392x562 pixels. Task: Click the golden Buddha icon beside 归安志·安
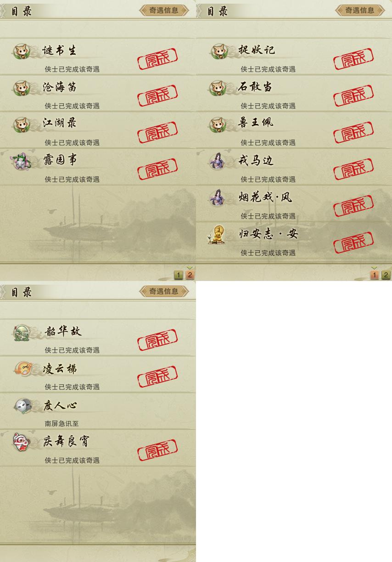[217, 235]
